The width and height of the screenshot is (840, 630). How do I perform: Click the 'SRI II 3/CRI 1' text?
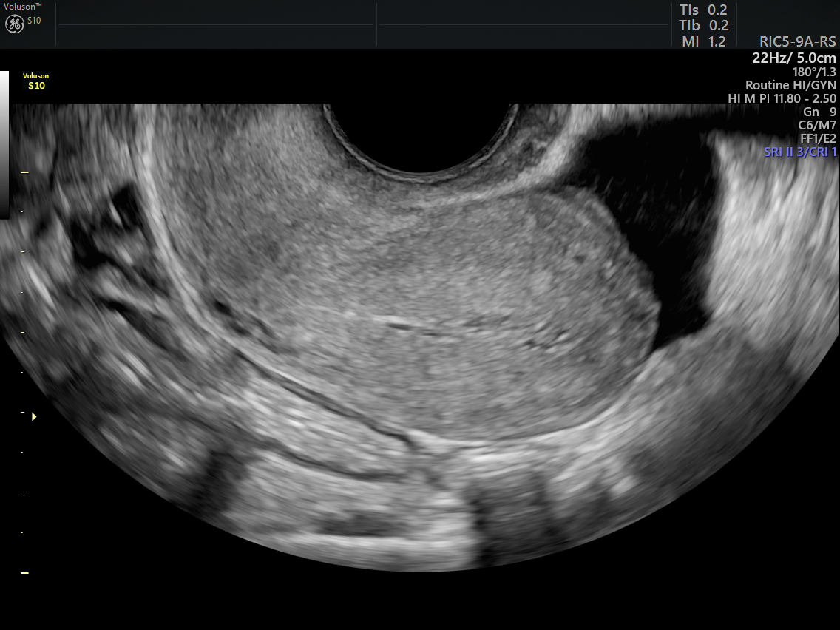(800, 152)
